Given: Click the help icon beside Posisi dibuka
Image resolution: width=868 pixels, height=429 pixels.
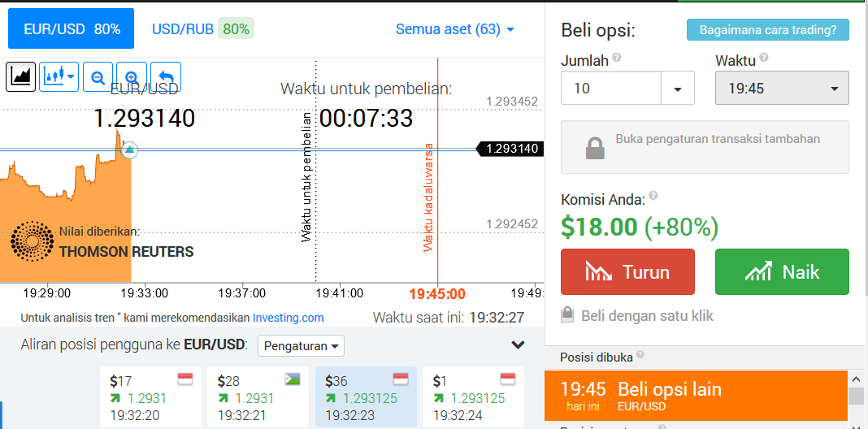Looking at the screenshot, I should (x=640, y=354).
